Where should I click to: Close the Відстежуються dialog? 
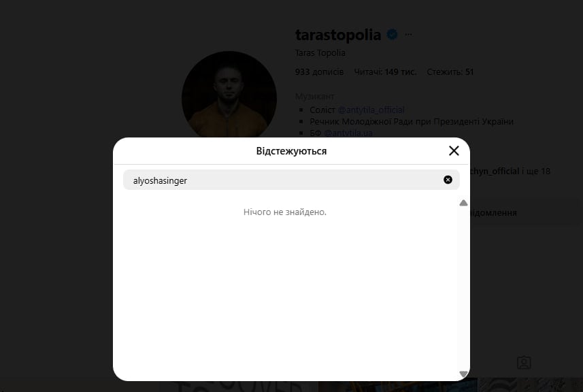454,150
